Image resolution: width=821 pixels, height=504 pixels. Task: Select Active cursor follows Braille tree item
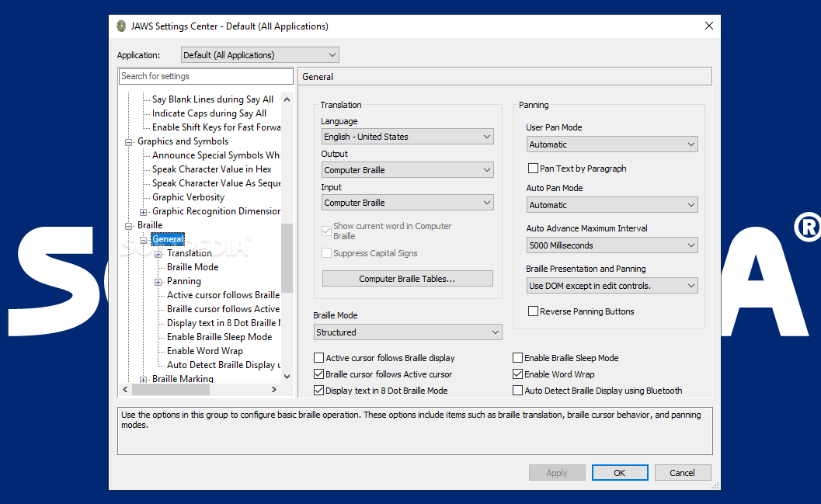[x=223, y=295]
